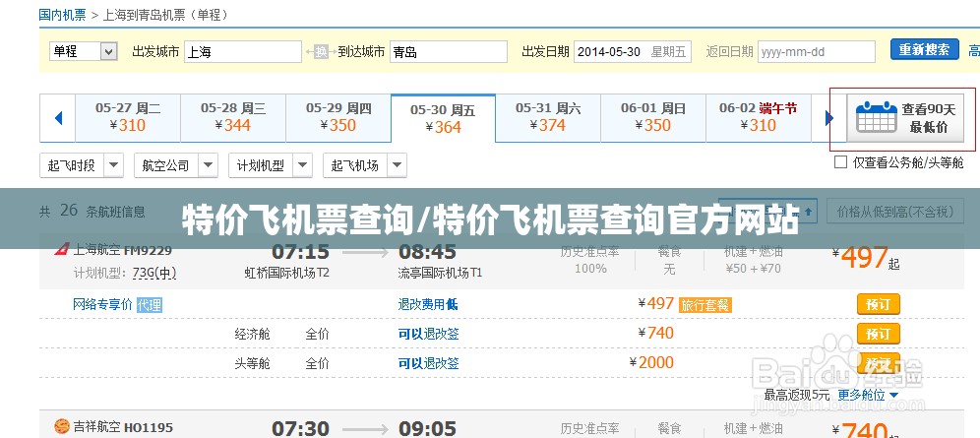
Task: Select the 06-01 周日 ¥350 date tab
Action: point(653,117)
